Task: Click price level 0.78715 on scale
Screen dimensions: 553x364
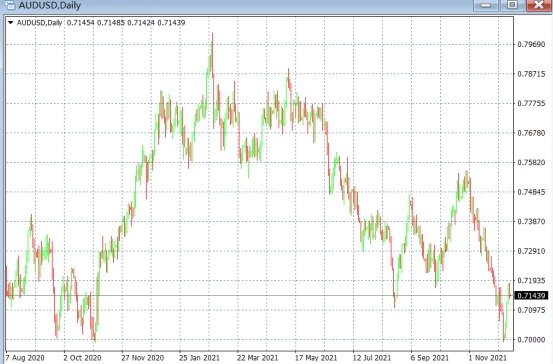Action: 531,74
